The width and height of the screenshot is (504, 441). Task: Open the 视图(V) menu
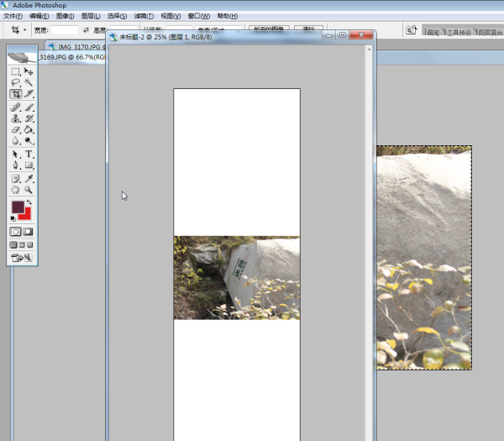[171, 16]
